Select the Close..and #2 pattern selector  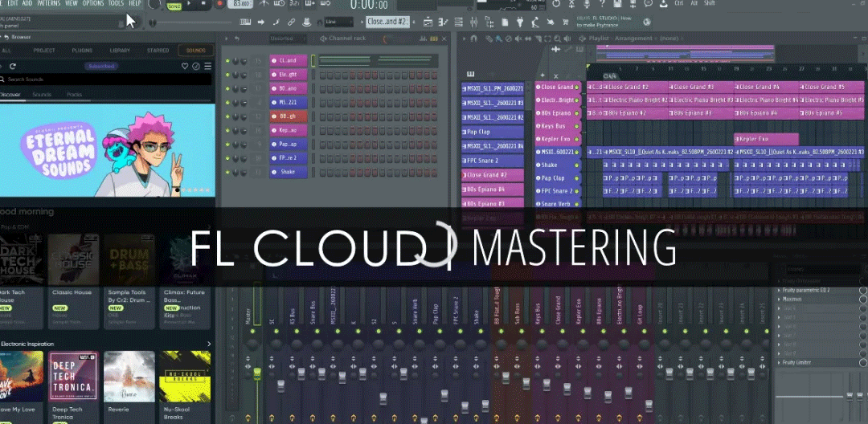tap(387, 22)
